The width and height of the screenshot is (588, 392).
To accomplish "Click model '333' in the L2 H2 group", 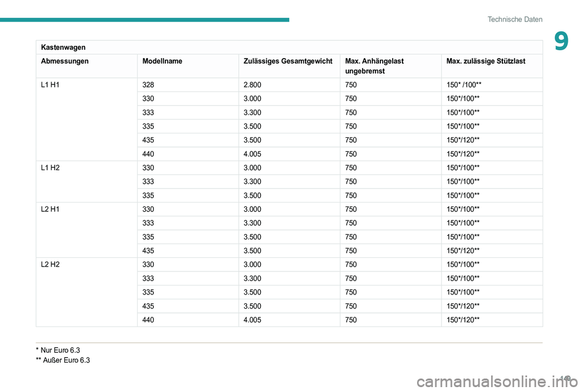I will pos(148,278).
